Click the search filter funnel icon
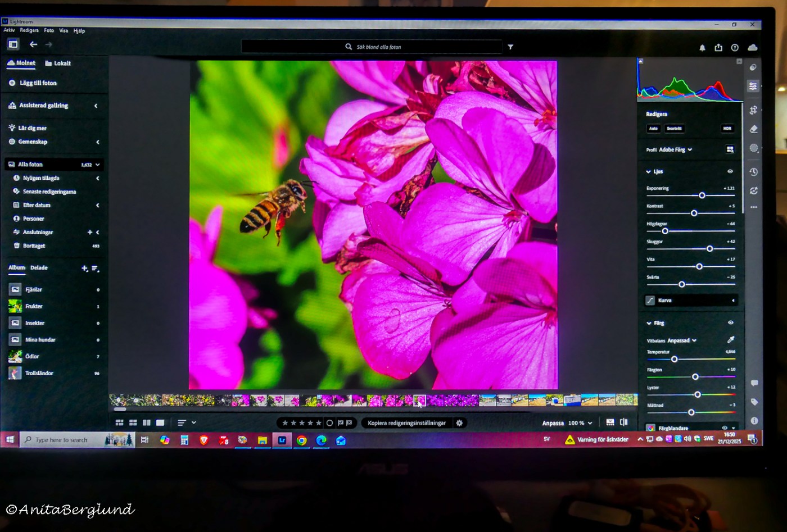787x532 pixels. (x=510, y=47)
